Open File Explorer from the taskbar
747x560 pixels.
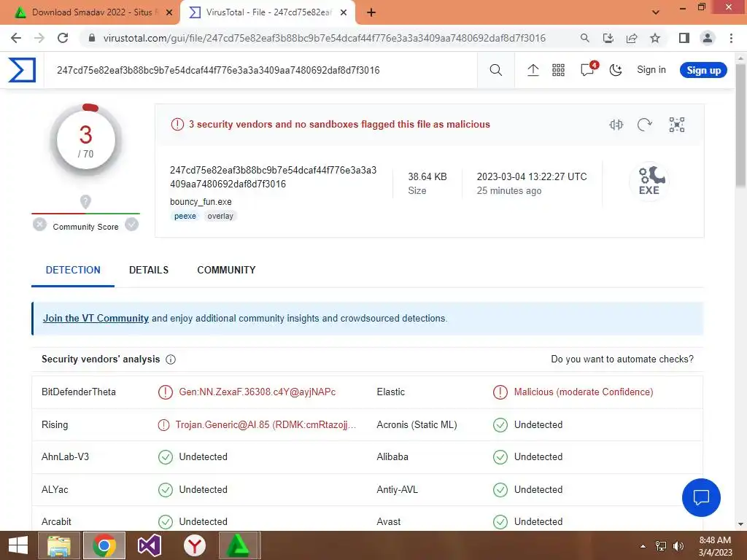pos(58,545)
